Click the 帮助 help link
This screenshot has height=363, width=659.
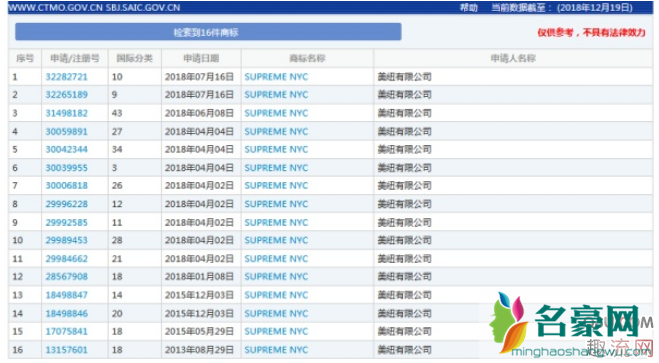(x=469, y=8)
